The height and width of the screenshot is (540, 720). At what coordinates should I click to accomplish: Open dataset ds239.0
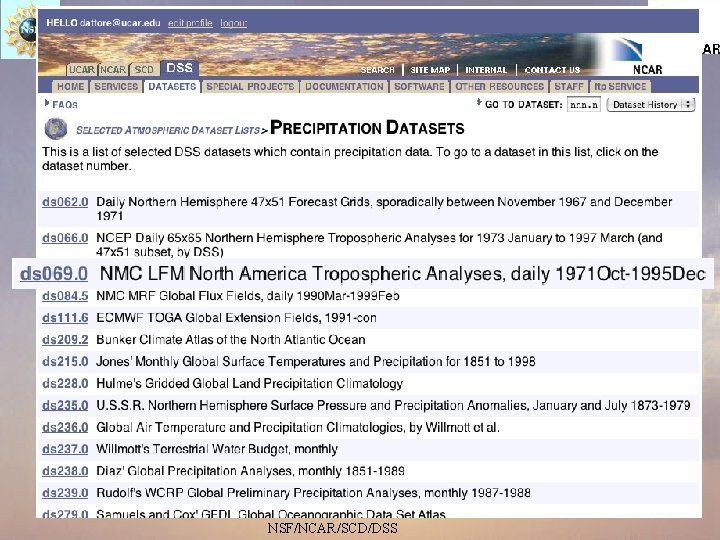65,493
